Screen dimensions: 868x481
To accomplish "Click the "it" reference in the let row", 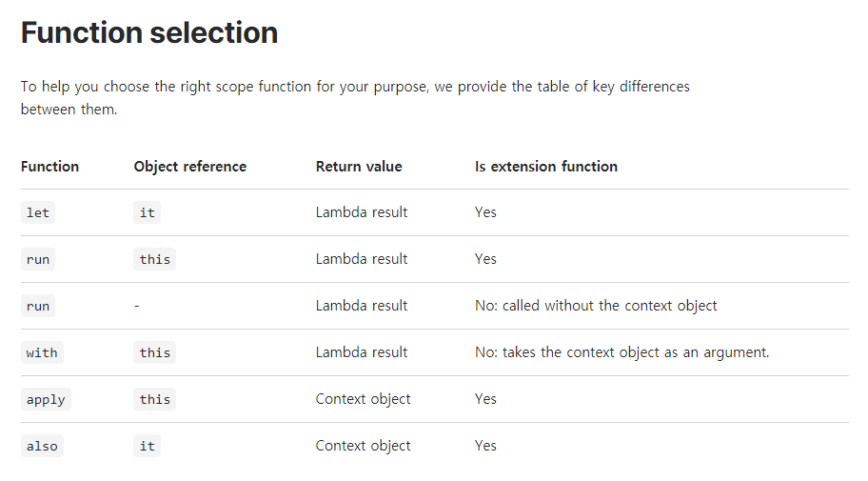I will tap(147, 212).
